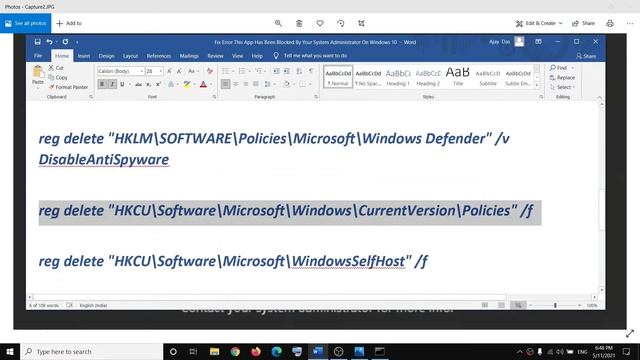Open the Edit & Create dropdown in Photos
The height and width of the screenshot is (360, 640).
(539, 23)
